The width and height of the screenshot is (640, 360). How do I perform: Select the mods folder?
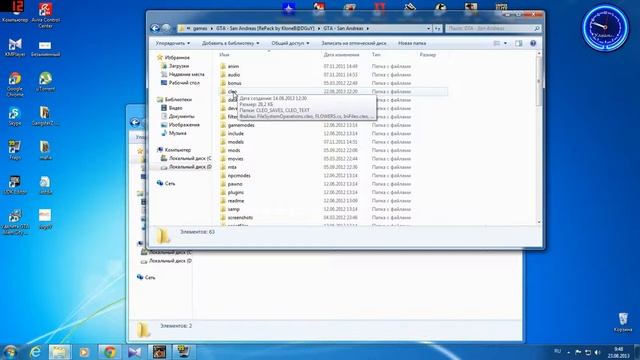[234, 150]
